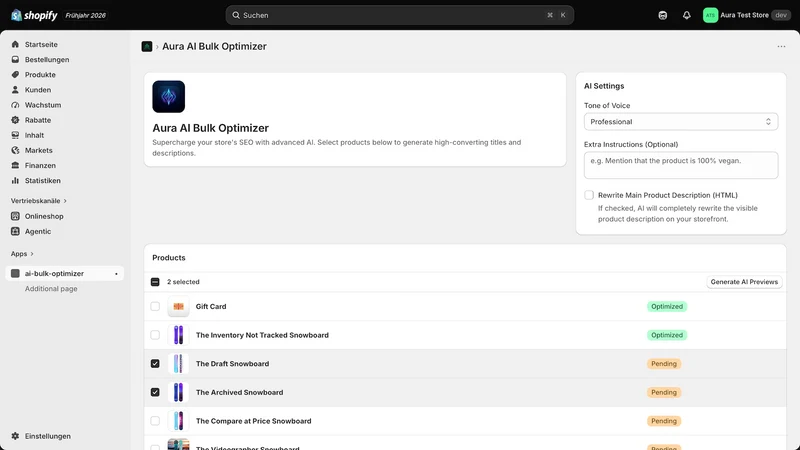Screen dimensions: 800x450
Task: Click the Agentic channel icon
Action: pos(15,231)
